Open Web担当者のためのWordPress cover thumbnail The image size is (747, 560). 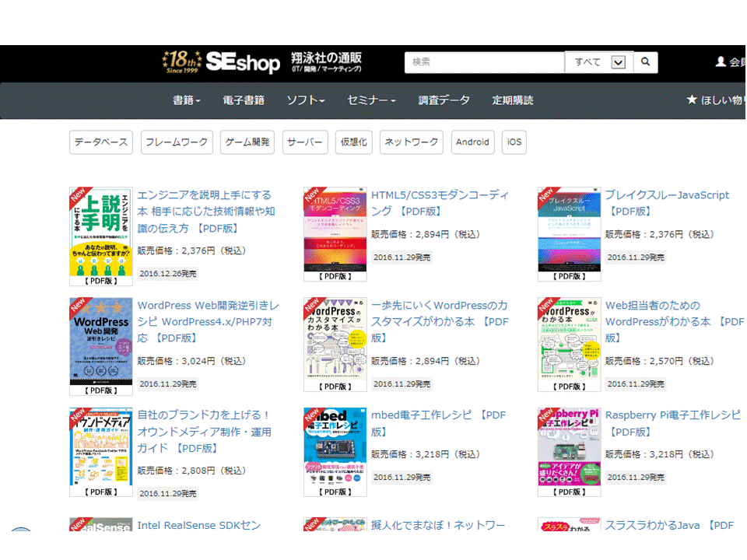coord(570,345)
